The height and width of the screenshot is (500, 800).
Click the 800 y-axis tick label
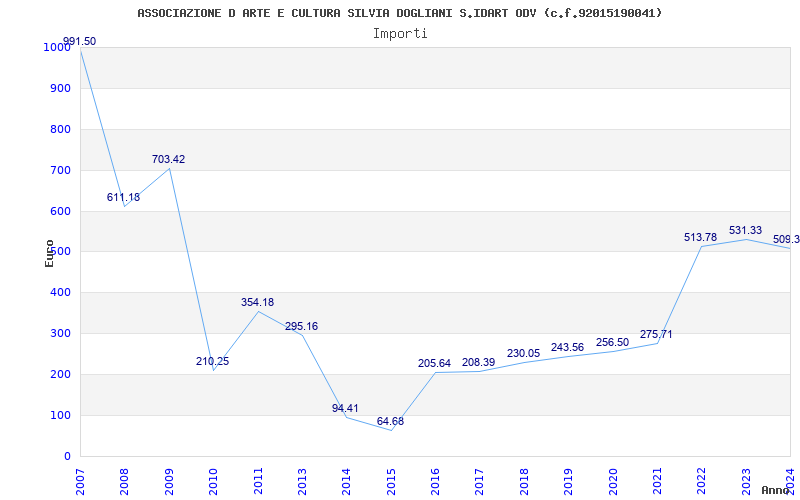click(x=60, y=130)
